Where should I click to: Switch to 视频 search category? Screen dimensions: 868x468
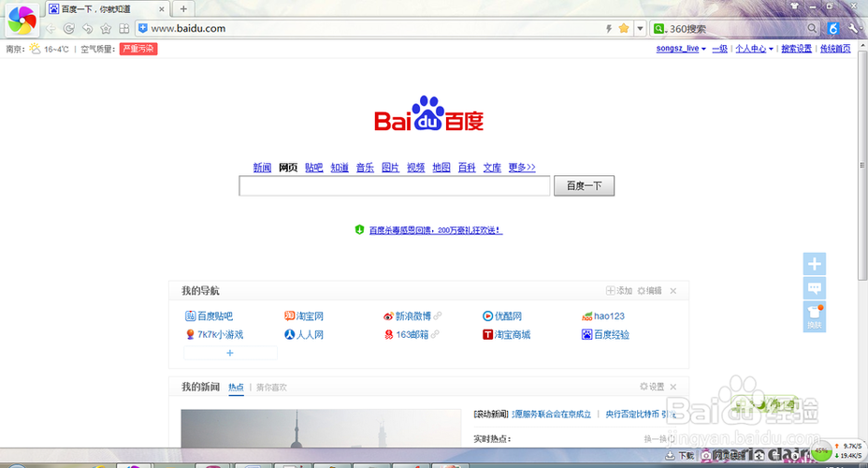415,168
